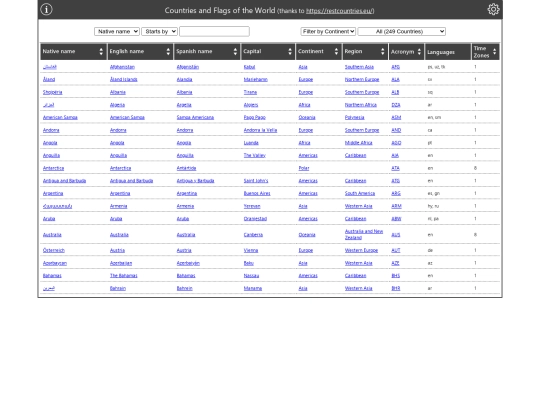Image resolution: width=540 pixels, height=405 pixels.
Task: Sort table by Continent arrows
Action: 336,51
